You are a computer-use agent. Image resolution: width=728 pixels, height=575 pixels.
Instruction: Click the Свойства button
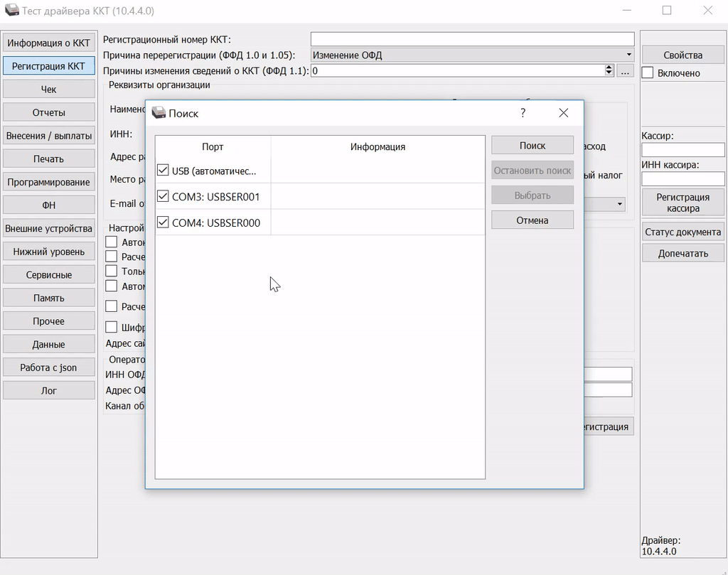point(682,55)
